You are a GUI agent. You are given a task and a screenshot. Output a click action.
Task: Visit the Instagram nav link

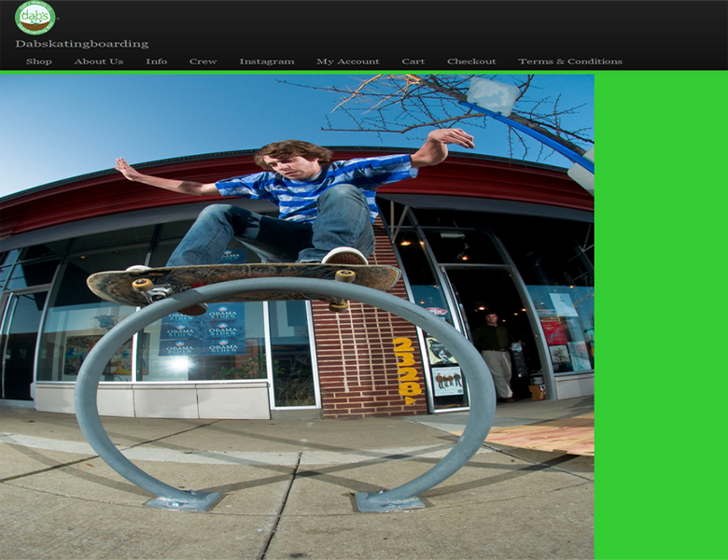tap(266, 62)
